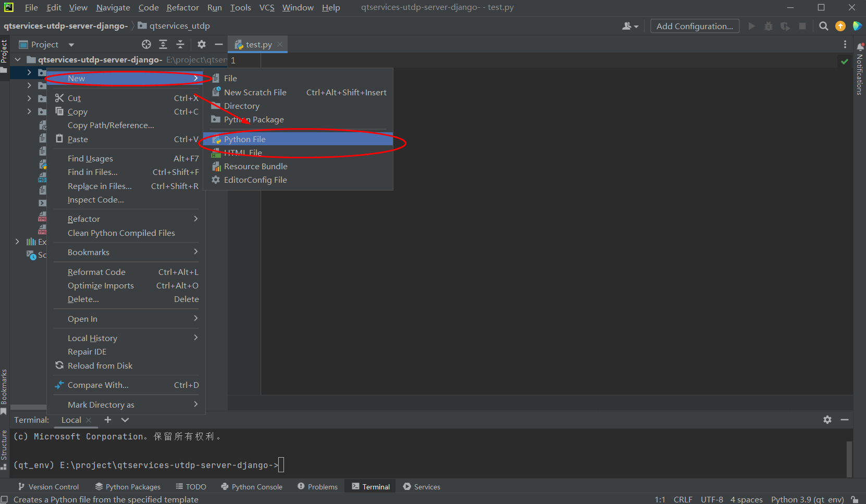Expand External Libraries tree node
866x504 pixels.
point(17,242)
